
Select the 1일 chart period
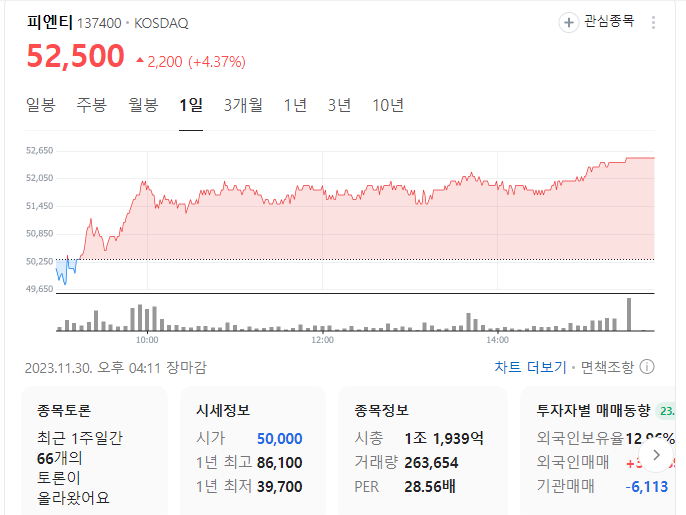pos(191,105)
